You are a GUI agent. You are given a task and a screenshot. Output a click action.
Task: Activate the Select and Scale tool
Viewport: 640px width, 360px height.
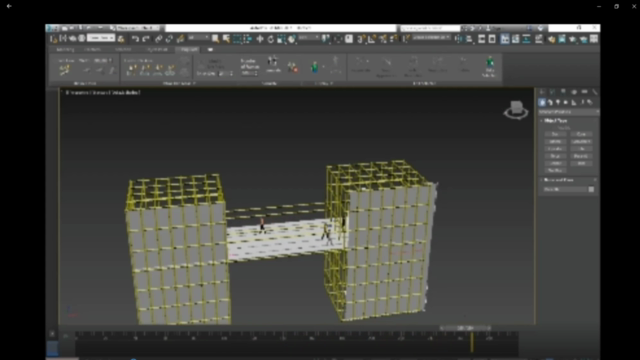coord(281,39)
